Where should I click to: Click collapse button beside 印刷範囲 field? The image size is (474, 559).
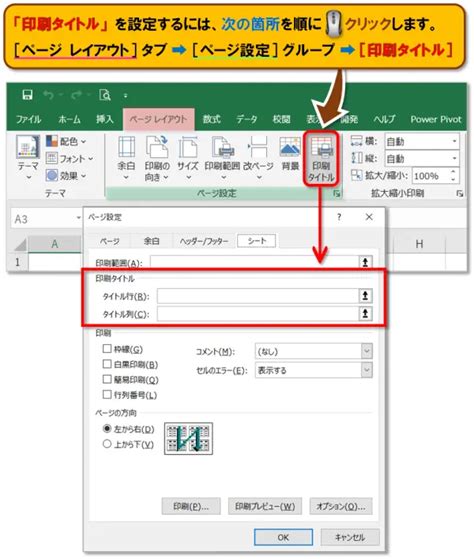click(365, 262)
